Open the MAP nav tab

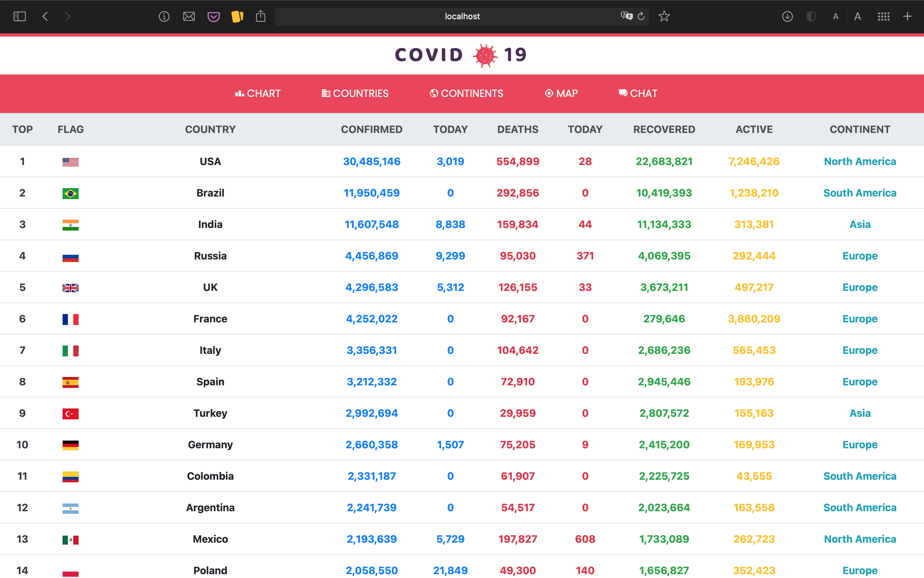click(x=561, y=94)
